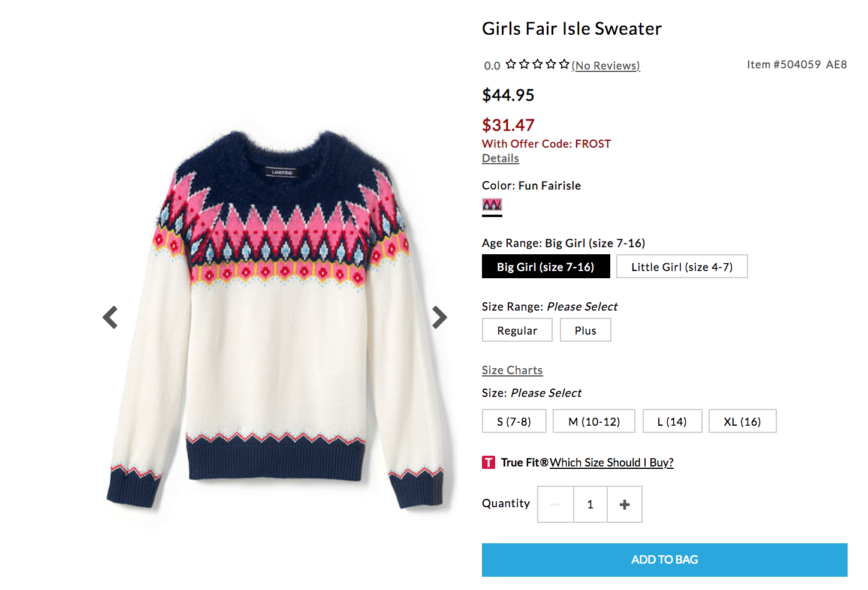Choose Little Girl (size 4-7) age range

682,267
